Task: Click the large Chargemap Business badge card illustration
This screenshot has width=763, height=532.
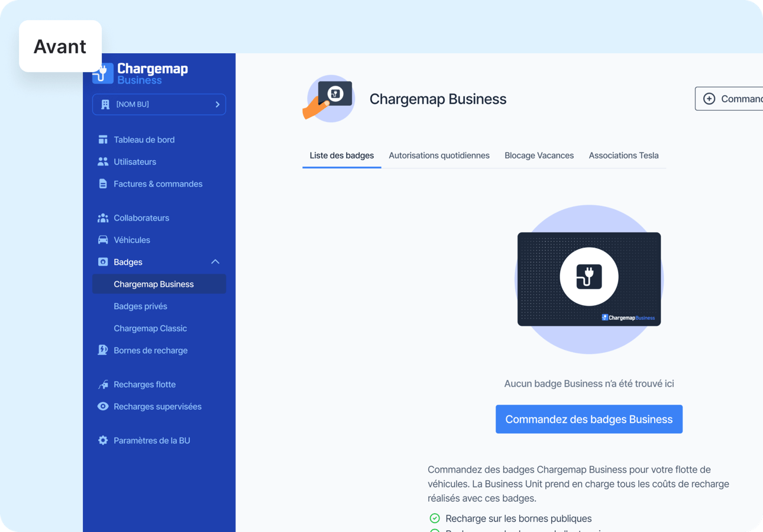Action: pyautogui.click(x=589, y=279)
